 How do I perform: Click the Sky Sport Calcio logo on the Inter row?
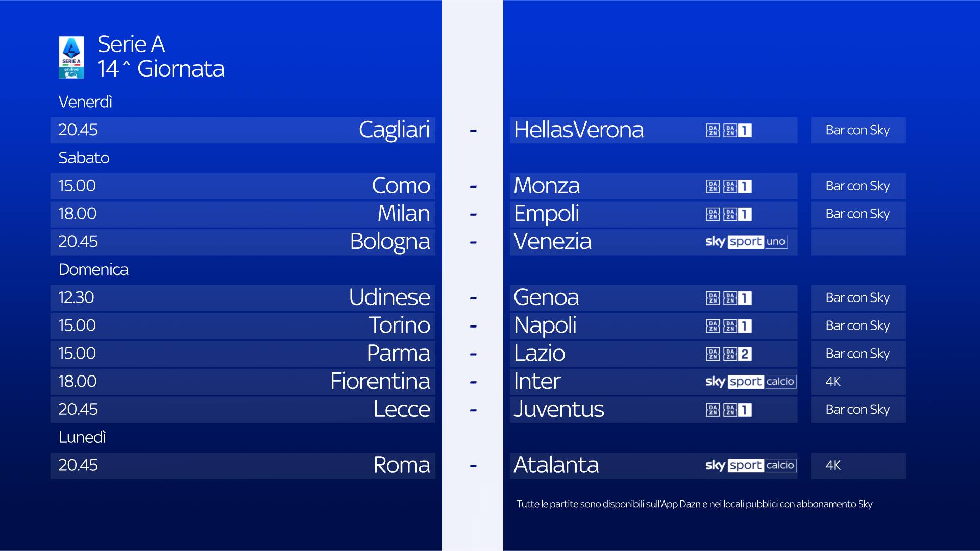click(x=750, y=382)
